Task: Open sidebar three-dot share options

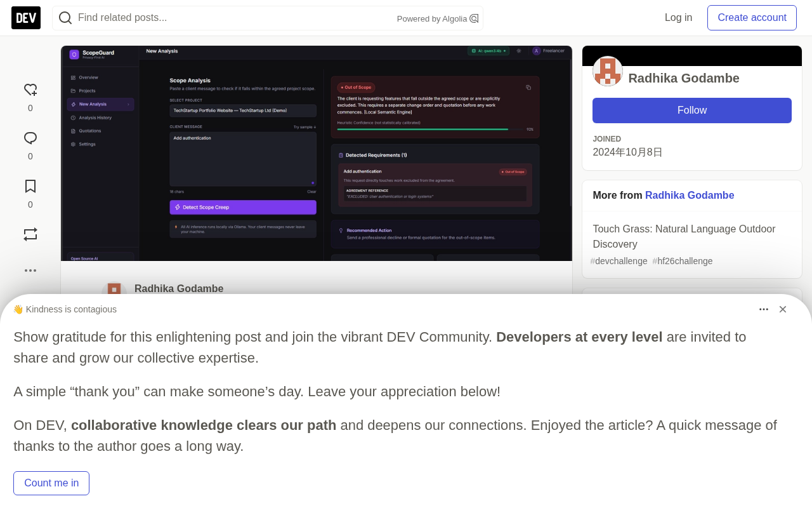Action: [x=30, y=271]
